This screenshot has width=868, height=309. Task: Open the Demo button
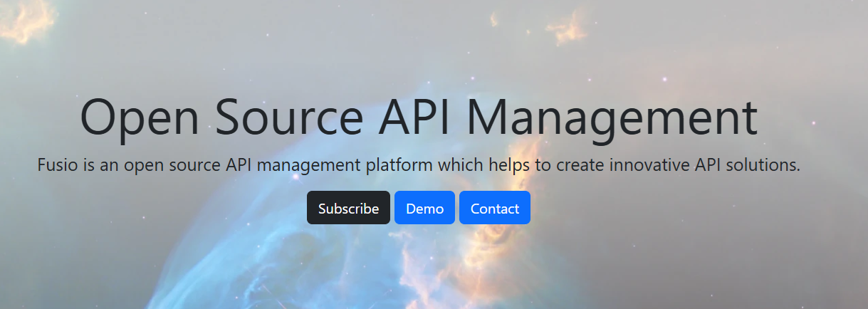(424, 208)
